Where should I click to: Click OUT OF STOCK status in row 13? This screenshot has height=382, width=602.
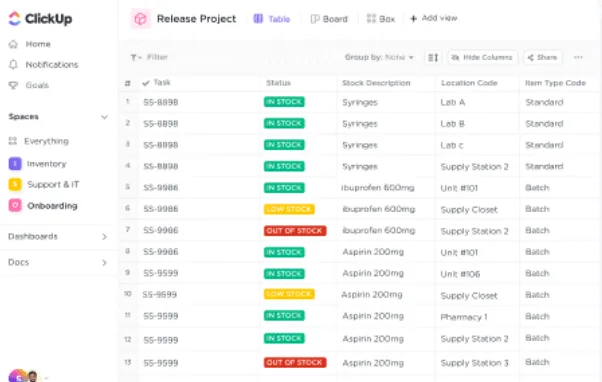click(x=295, y=362)
